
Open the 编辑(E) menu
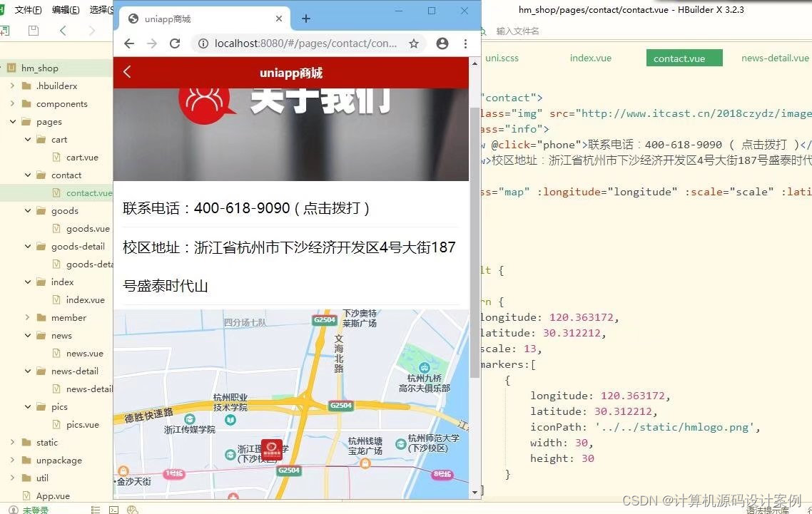pos(66,10)
